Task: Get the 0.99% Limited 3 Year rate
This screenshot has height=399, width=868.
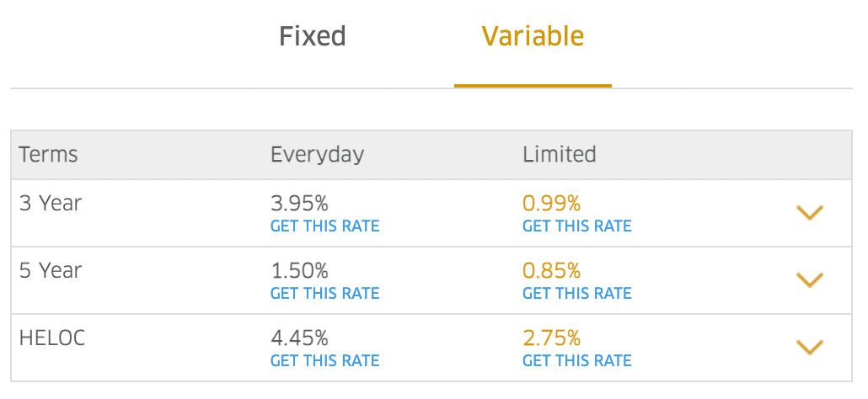Action: coord(576,226)
